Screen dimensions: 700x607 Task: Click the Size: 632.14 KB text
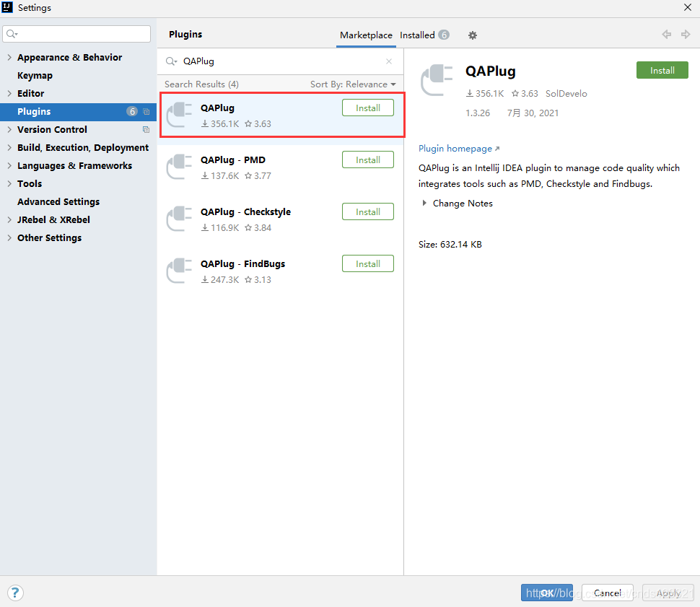450,245
